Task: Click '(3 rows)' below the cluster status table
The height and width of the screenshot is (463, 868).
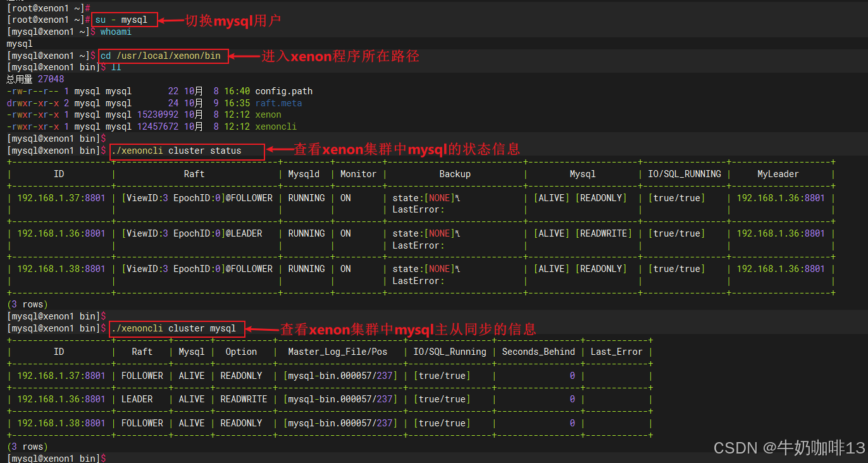Action: point(27,304)
